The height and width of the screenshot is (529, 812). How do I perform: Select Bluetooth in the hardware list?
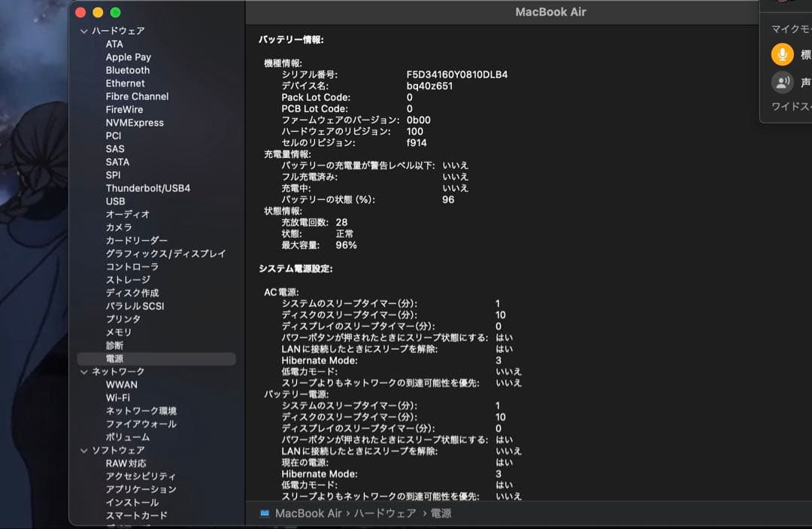coord(128,70)
